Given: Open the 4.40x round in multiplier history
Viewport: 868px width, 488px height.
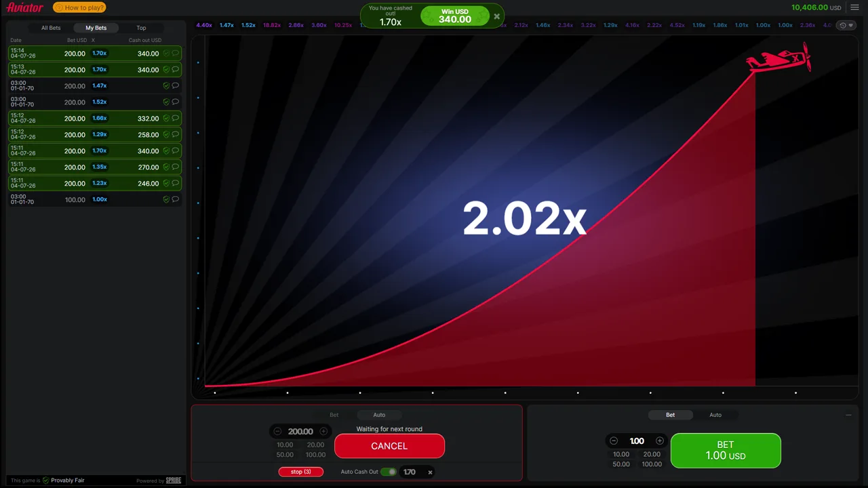Looking at the screenshot, I should (204, 25).
